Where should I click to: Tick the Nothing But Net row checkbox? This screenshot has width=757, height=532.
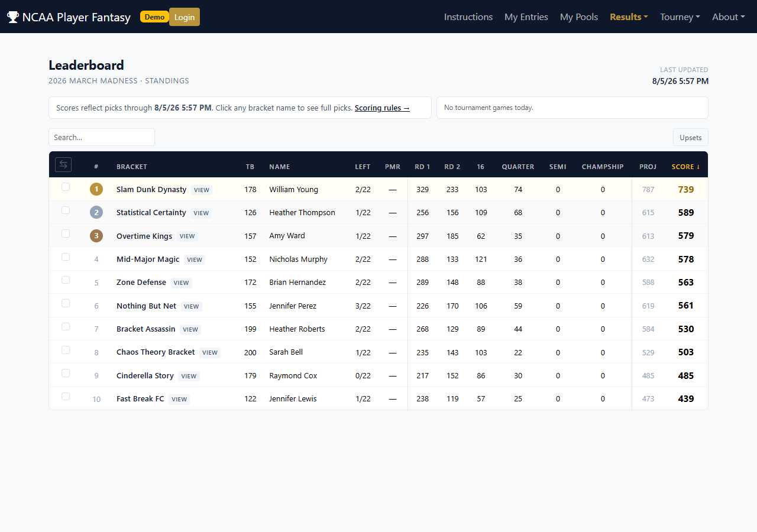pyautogui.click(x=66, y=303)
